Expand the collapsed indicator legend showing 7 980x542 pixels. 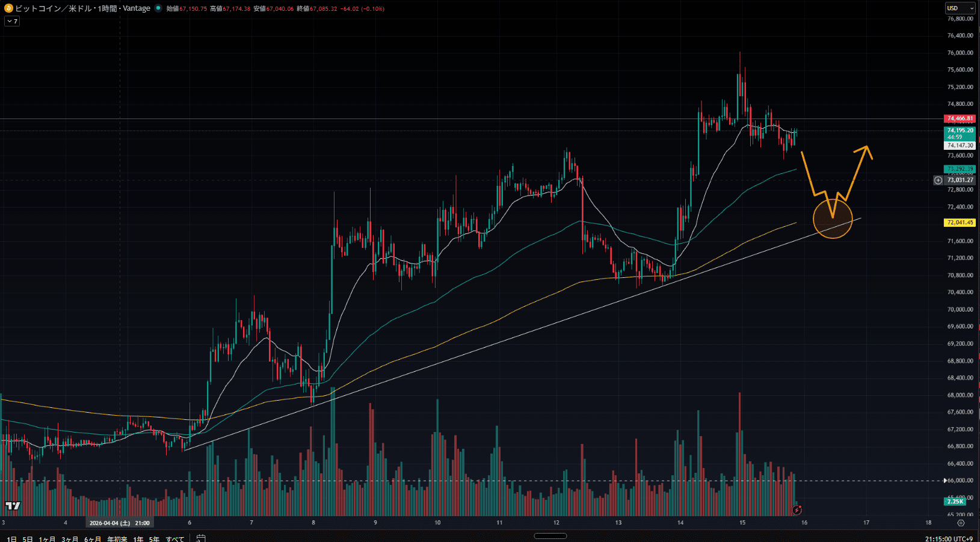[x=12, y=21]
